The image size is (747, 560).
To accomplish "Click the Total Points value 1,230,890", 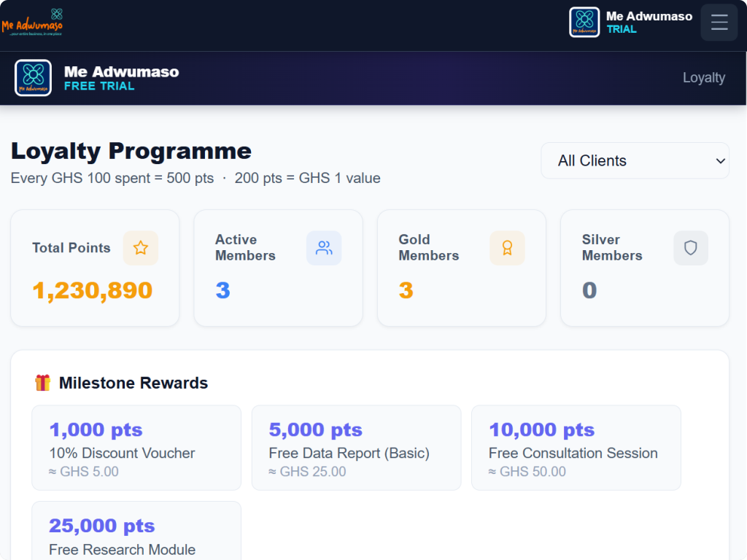I will click(93, 290).
